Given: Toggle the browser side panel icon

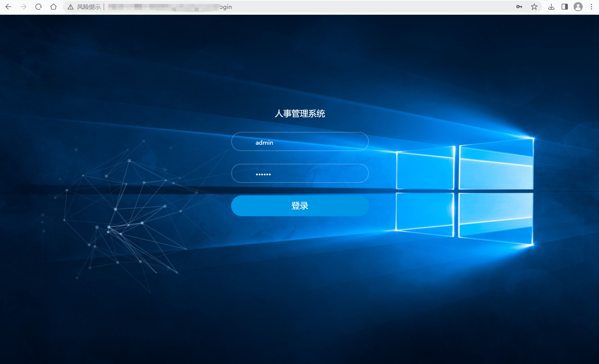Looking at the screenshot, I should [x=565, y=7].
